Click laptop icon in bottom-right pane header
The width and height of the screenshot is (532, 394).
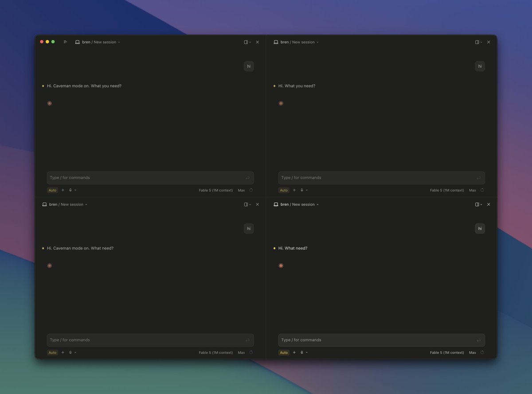tap(276, 204)
